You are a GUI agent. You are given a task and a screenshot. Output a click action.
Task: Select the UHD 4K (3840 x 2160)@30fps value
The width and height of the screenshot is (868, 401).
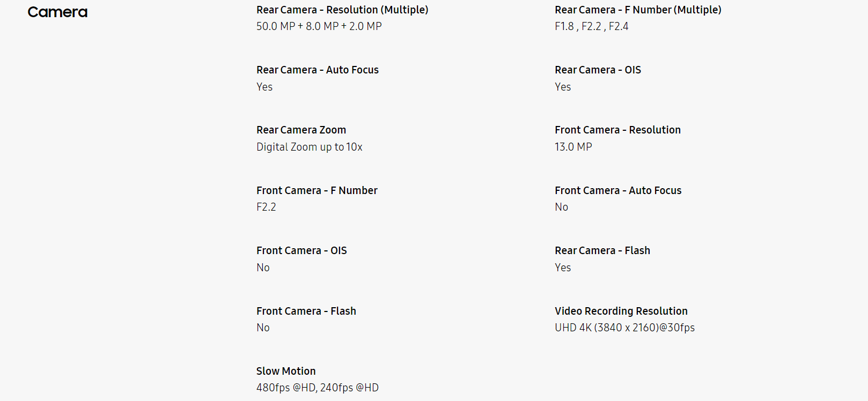click(x=624, y=328)
